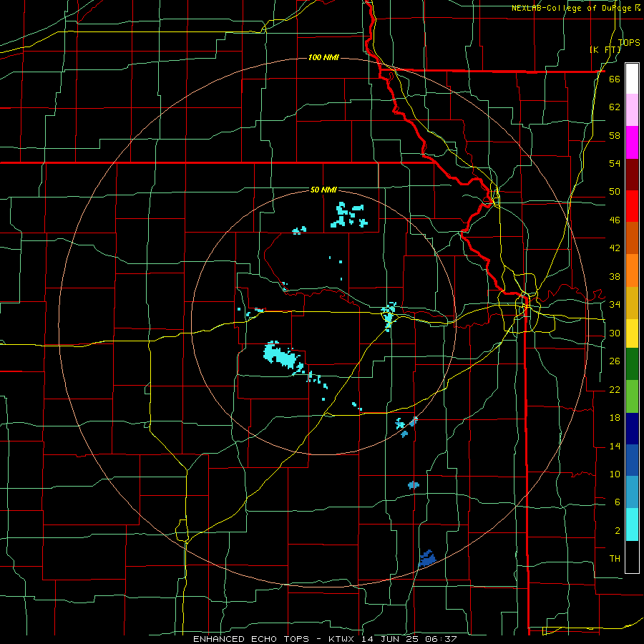
Task: Click the gold legend swatch
Action: click(x=632, y=303)
